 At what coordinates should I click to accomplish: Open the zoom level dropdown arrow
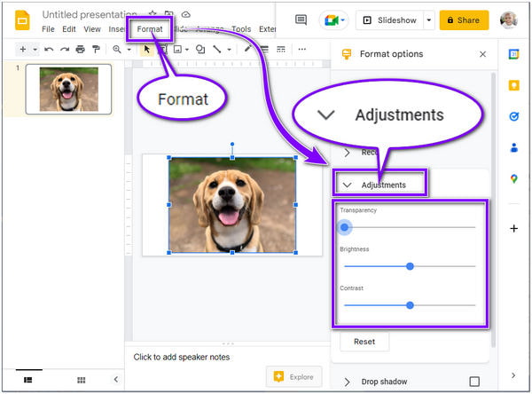pos(129,50)
